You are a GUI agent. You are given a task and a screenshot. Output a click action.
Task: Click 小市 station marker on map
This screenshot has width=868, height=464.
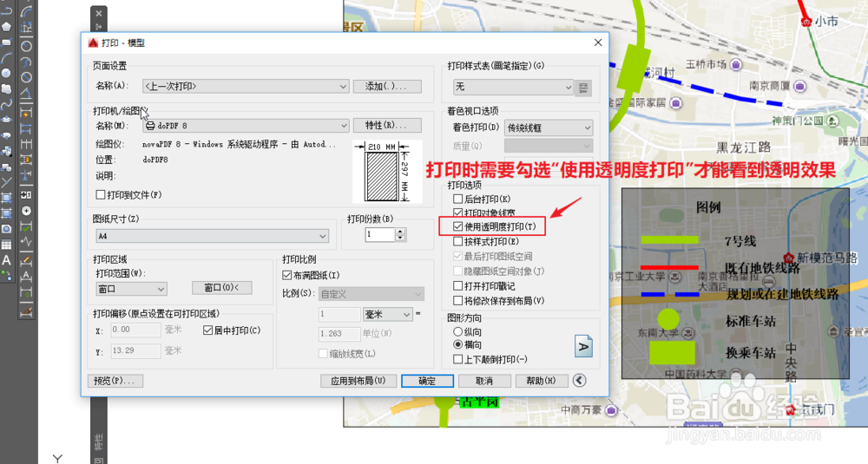(806, 22)
